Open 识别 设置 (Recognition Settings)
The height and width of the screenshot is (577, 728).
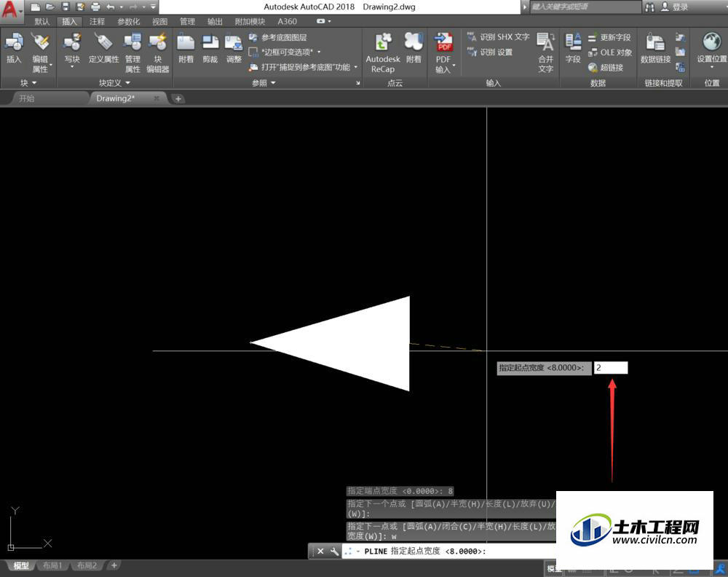tap(490, 52)
